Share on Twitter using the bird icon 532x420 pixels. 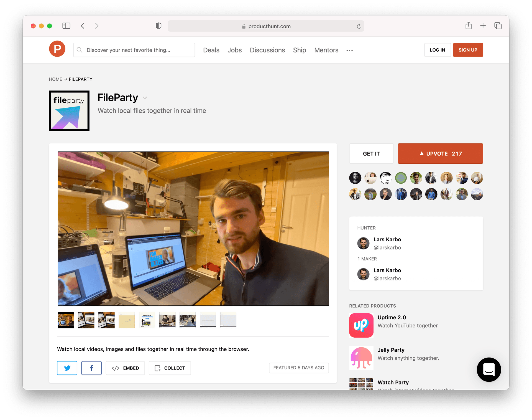67,368
